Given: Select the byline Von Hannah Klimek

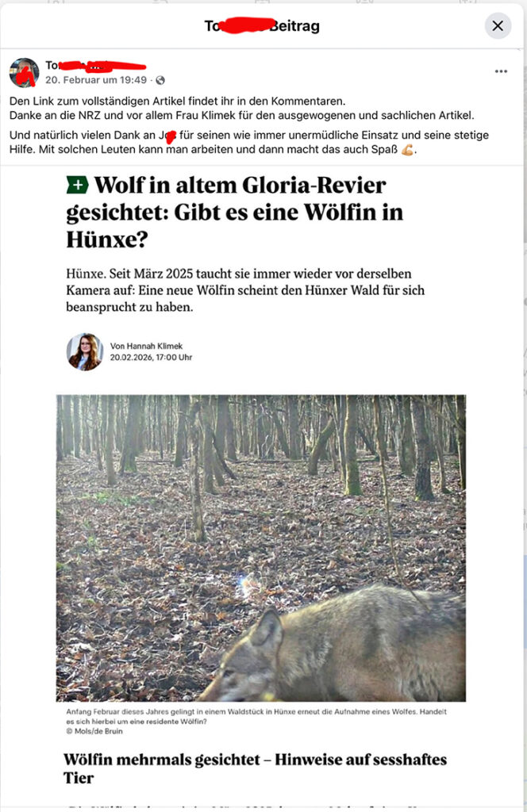Looking at the screenshot, I should pyautogui.click(x=146, y=346).
